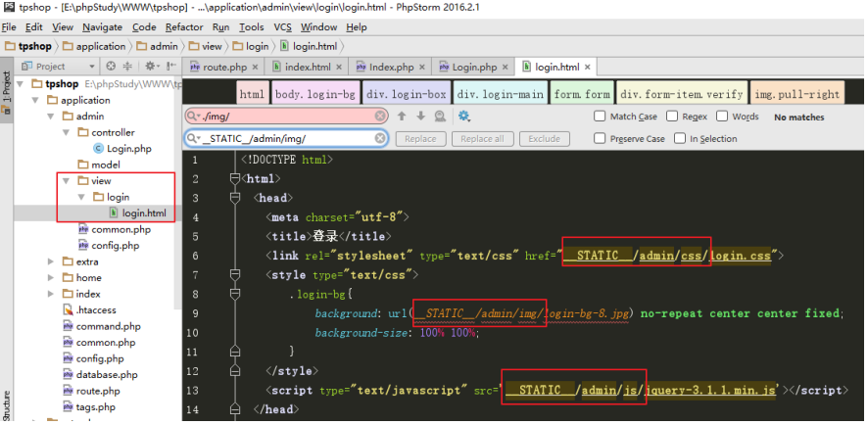The height and width of the screenshot is (425, 868).
Task: Click the fold end marker on closing head line
Action: click(x=235, y=409)
